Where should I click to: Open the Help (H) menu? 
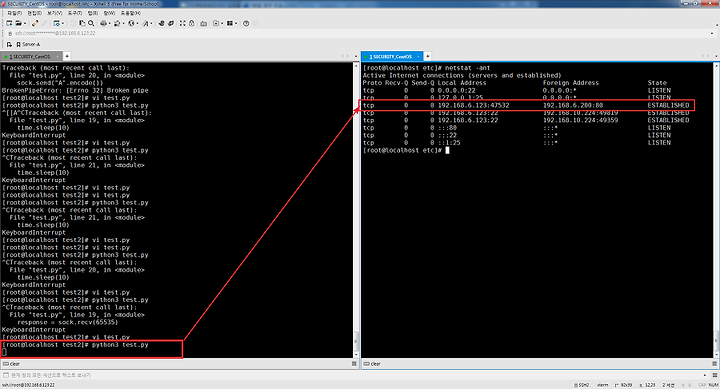tap(131, 13)
